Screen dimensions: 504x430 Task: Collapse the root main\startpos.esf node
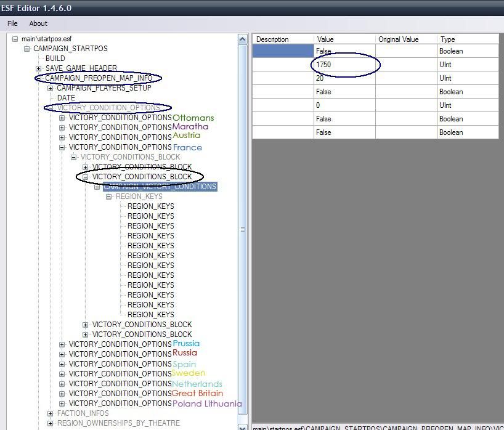click(15, 39)
